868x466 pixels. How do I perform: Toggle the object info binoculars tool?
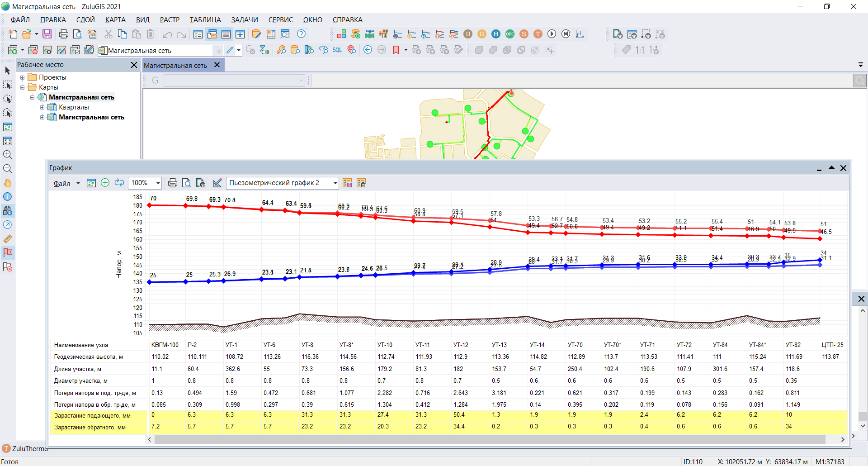[x=7, y=211]
